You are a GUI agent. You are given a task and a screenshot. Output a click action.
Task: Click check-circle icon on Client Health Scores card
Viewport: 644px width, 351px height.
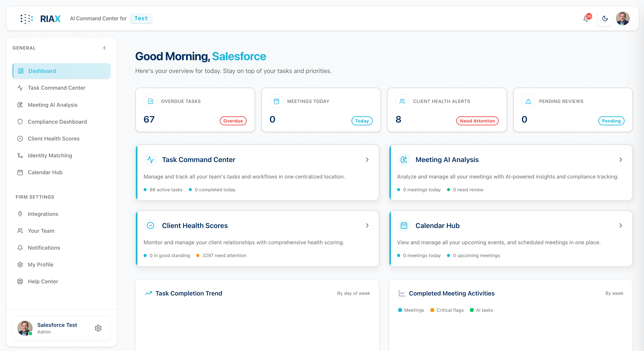150,225
